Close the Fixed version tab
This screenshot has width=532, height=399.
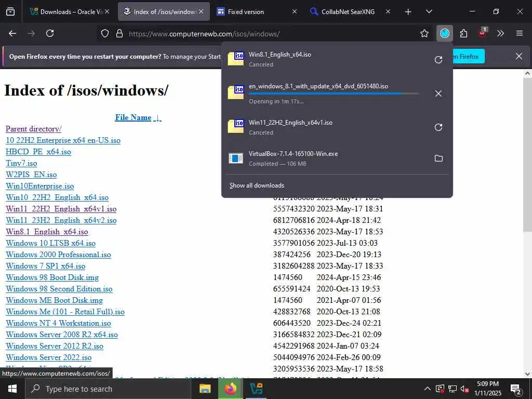[295, 11]
